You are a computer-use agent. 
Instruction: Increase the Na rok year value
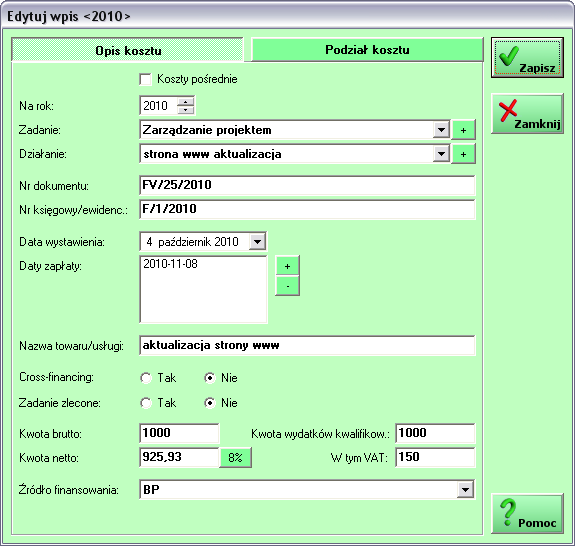(x=186, y=102)
